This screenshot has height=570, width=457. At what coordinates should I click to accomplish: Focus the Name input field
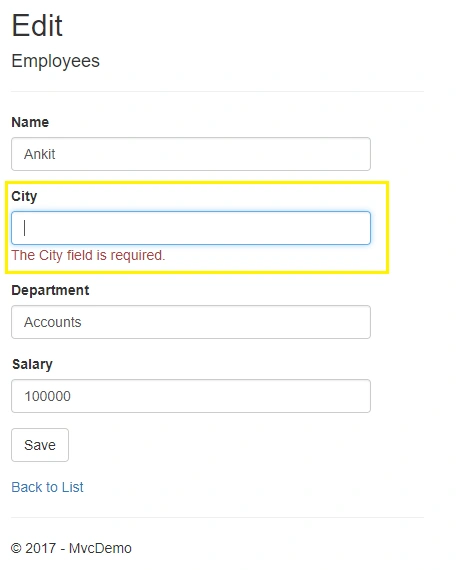[x=191, y=154]
